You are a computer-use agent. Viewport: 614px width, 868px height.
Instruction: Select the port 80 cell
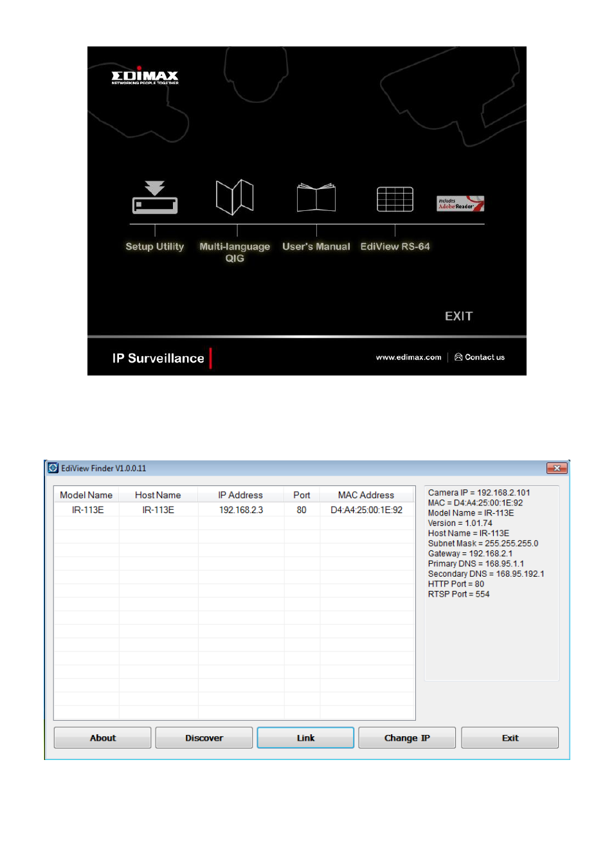[302, 510]
